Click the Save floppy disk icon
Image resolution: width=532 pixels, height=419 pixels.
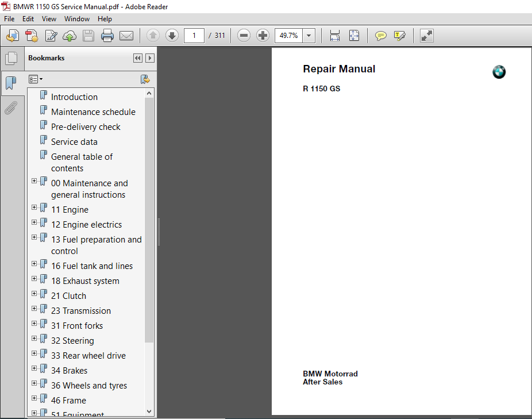[88, 36]
